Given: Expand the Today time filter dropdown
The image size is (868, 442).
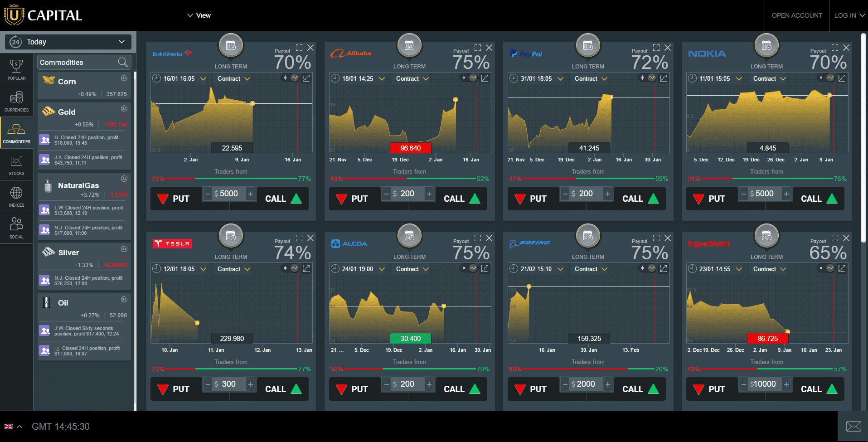Looking at the screenshot, I should pos(68,42).
